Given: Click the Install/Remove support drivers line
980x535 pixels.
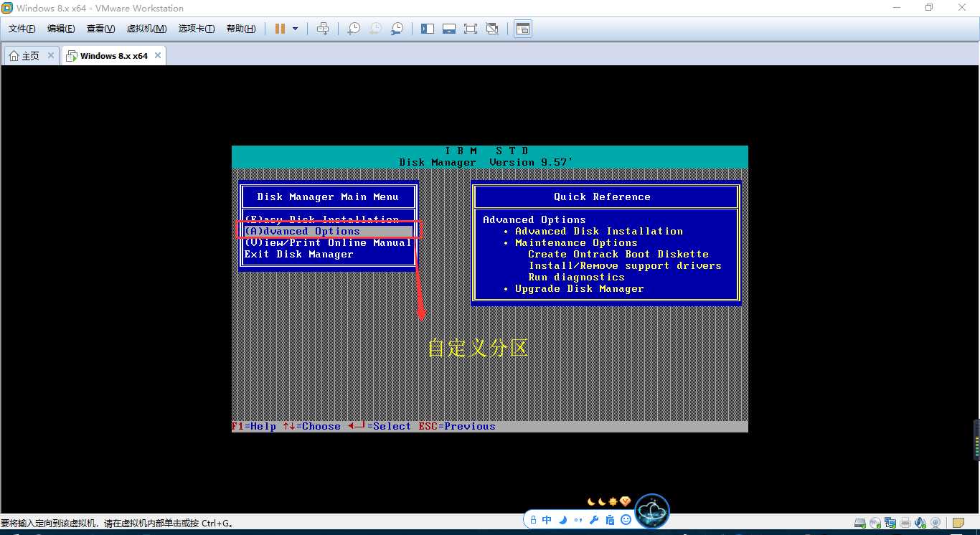Looking at the screenshot, I should pos(625,265).
